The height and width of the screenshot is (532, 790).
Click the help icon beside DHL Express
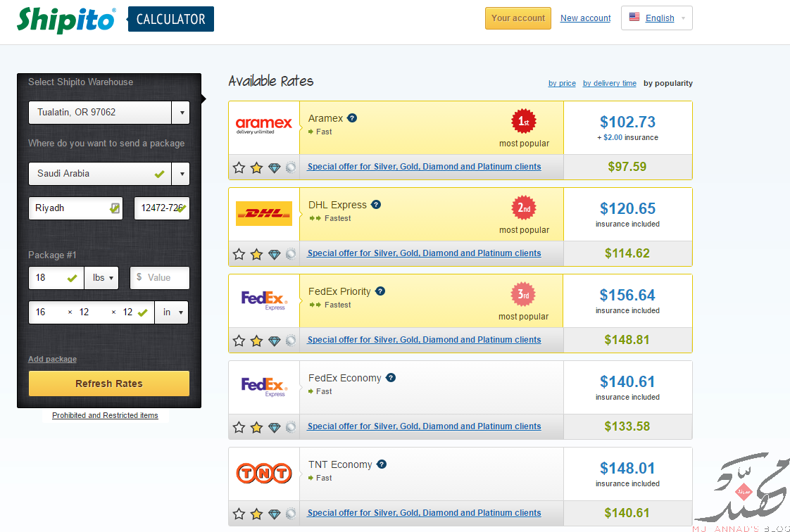pyautogui.click(x=376, y=205)
